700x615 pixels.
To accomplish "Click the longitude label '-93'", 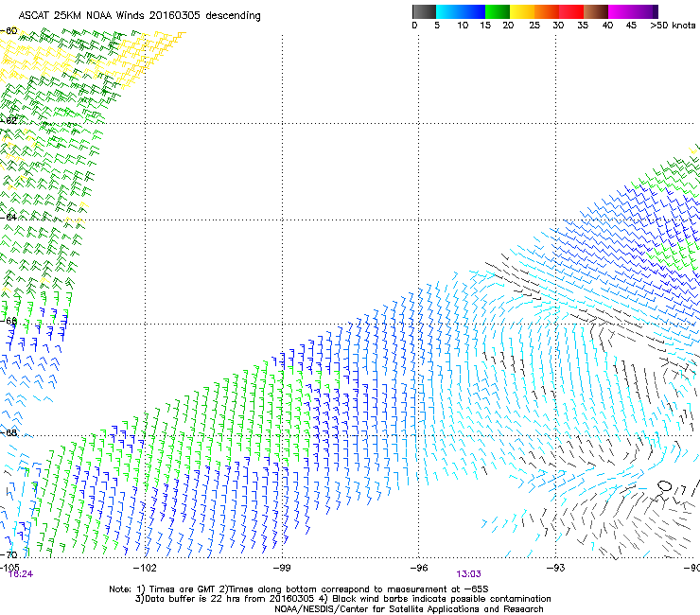I will [x=556, y=568].
